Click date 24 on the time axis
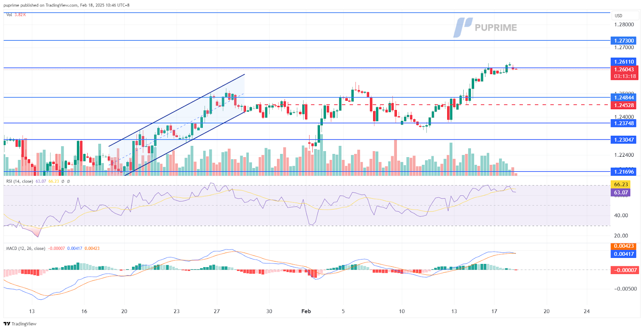 pos(587,311)
